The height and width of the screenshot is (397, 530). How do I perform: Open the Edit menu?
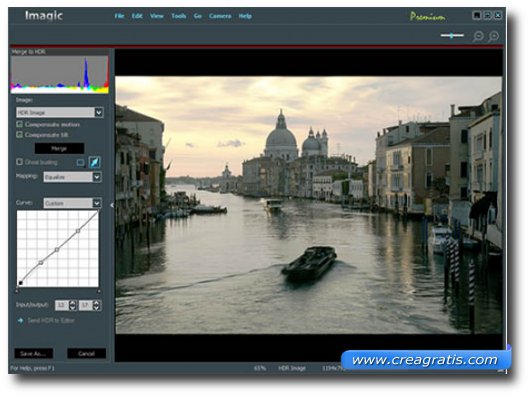point(137,16)
